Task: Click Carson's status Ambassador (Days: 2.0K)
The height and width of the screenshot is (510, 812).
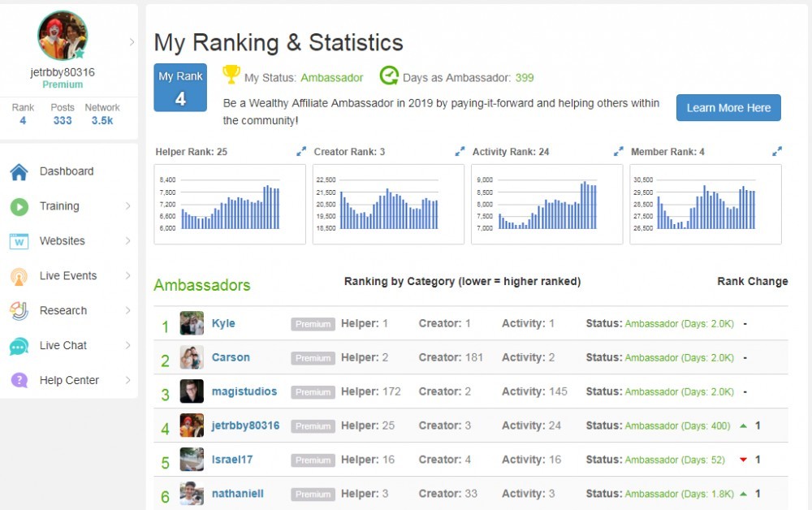Action: tap(679, 358)
